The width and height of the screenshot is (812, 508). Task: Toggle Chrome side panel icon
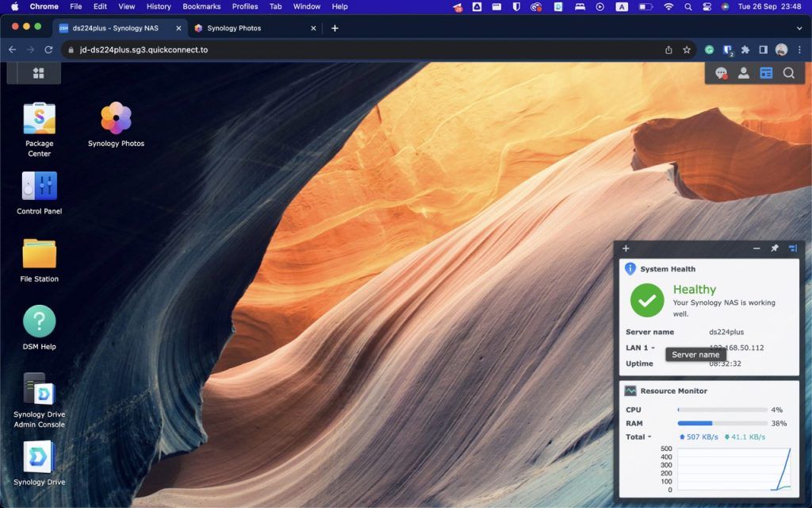pos(763,50)
